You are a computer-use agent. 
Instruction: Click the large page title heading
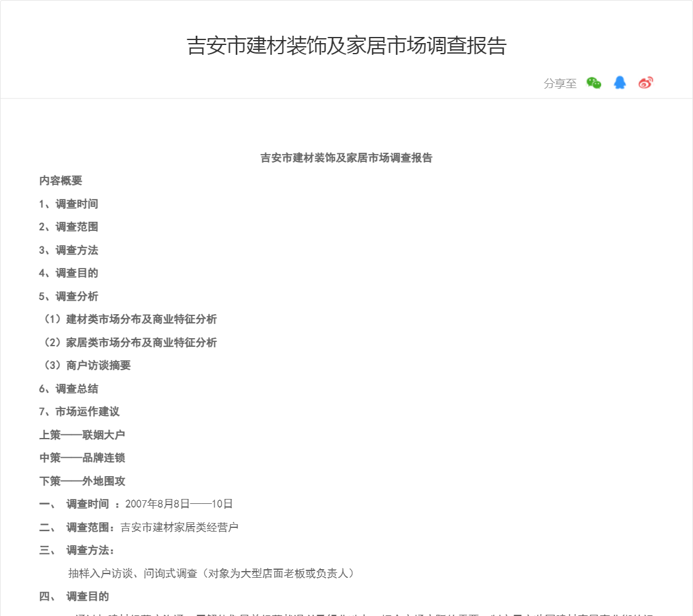(x=346, y=46)
